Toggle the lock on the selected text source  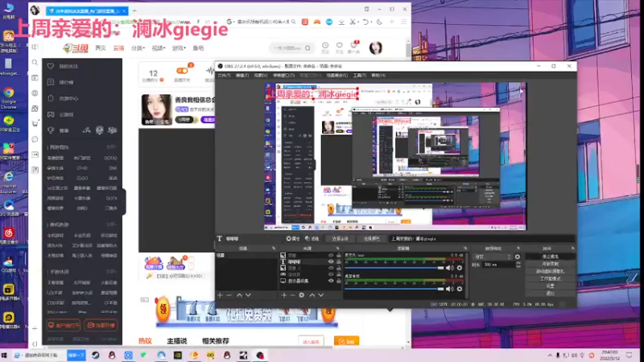click(338, 261)
